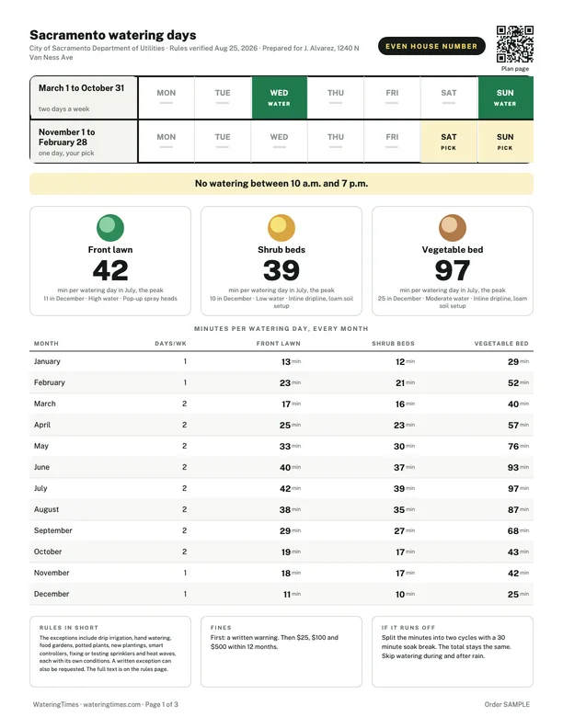The height and width of the screenshot is (728, 563).
Task: Click the RULES IN SHORT box heading
Action: click(x=69, y=627)
